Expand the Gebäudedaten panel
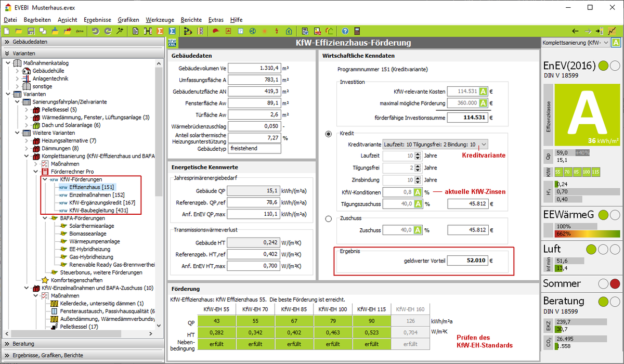Image resolution: width=624 pixels, height=364 pixels. (x=82, y=42)
